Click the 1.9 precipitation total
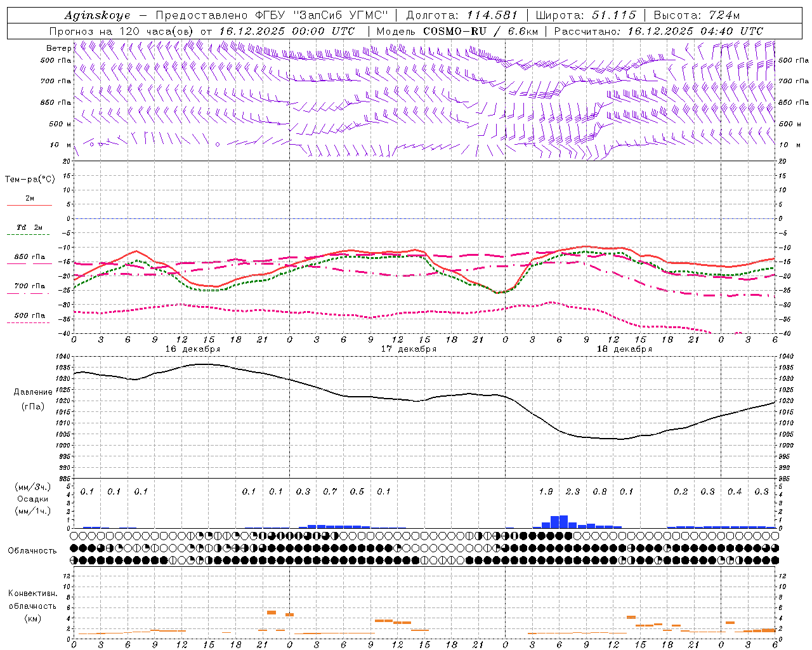812x650 pixels. coord(546,492)
